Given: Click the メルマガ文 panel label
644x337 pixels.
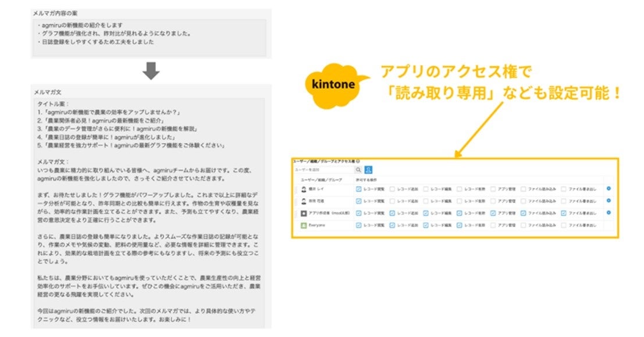Looking at the screenshot, I should [47, 92].
